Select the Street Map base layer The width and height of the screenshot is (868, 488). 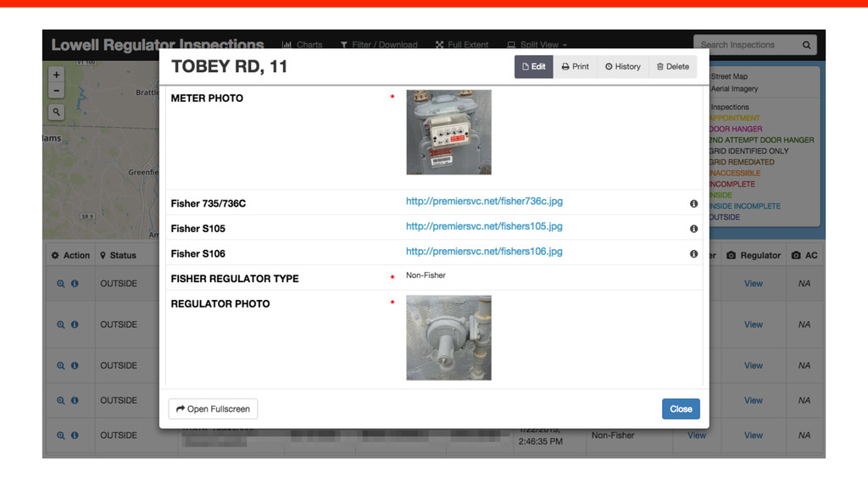(x=728, y=76)
